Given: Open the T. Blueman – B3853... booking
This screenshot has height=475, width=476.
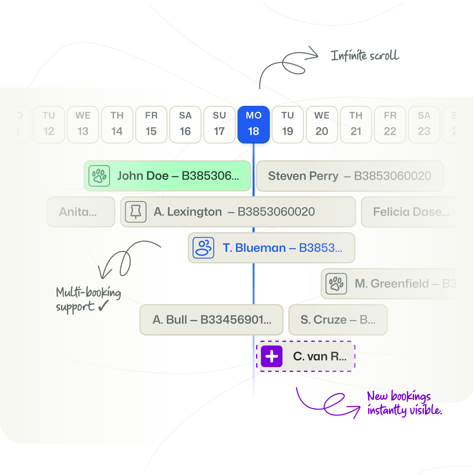Looking at the screenshot, I should 272,248.
